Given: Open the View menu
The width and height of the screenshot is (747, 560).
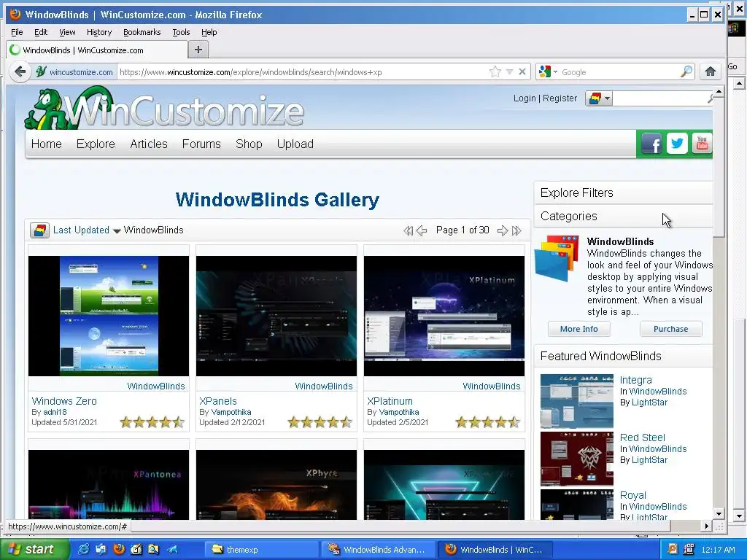Looking at the screenshot, I should point(67,32).
